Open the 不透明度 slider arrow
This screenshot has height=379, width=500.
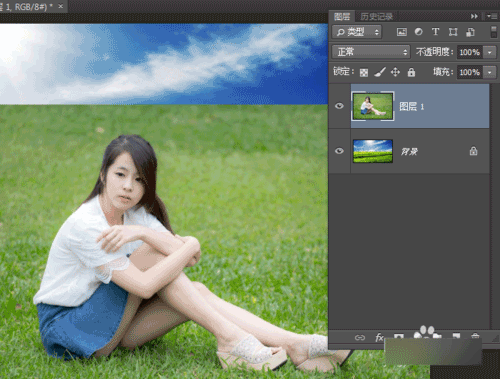click(490, 52)
